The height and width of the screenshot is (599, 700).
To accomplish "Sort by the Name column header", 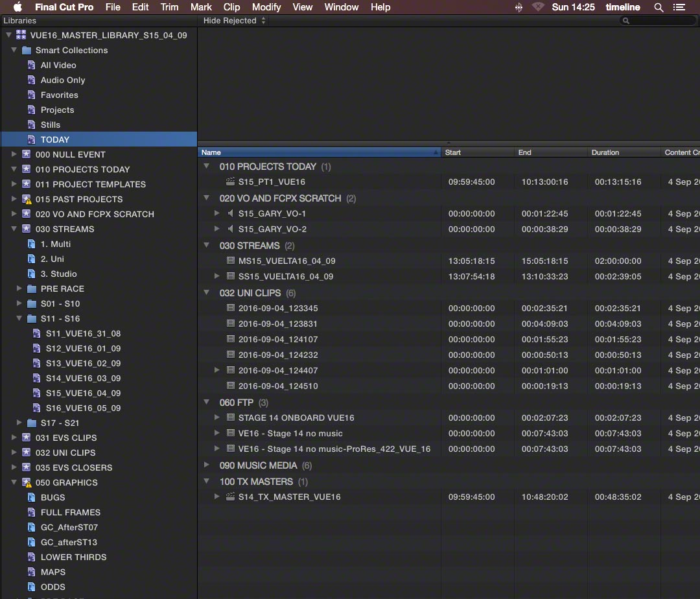I will point(319,152).
